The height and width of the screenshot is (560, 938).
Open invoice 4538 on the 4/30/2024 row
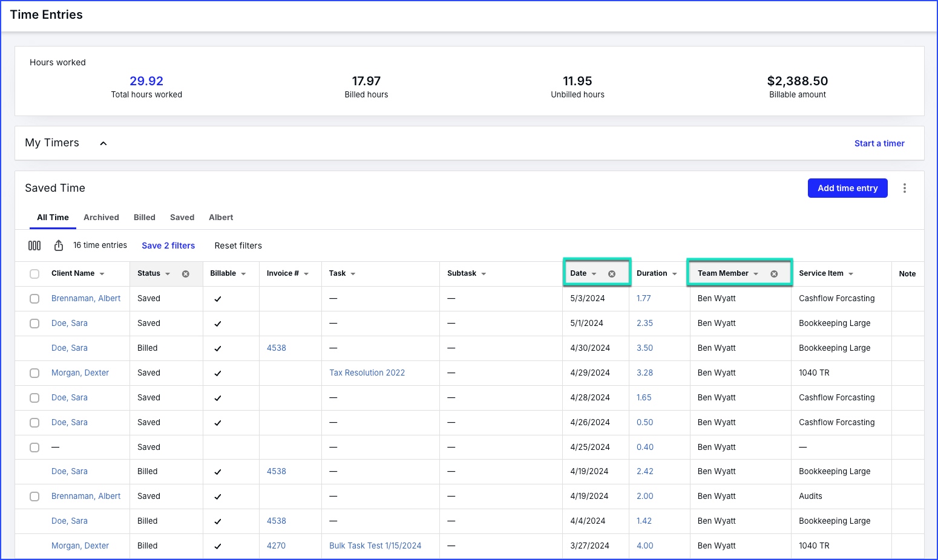[x=277, y=348]
